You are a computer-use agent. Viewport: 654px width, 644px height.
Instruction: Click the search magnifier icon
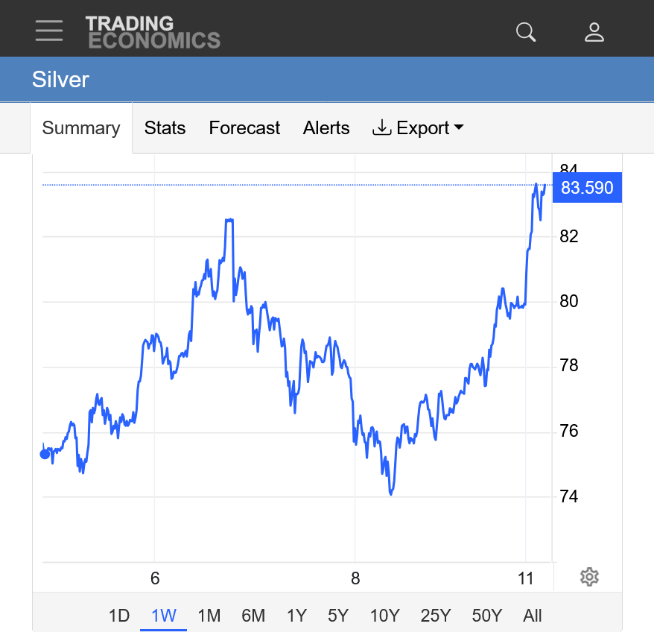(x=526, y=32)
